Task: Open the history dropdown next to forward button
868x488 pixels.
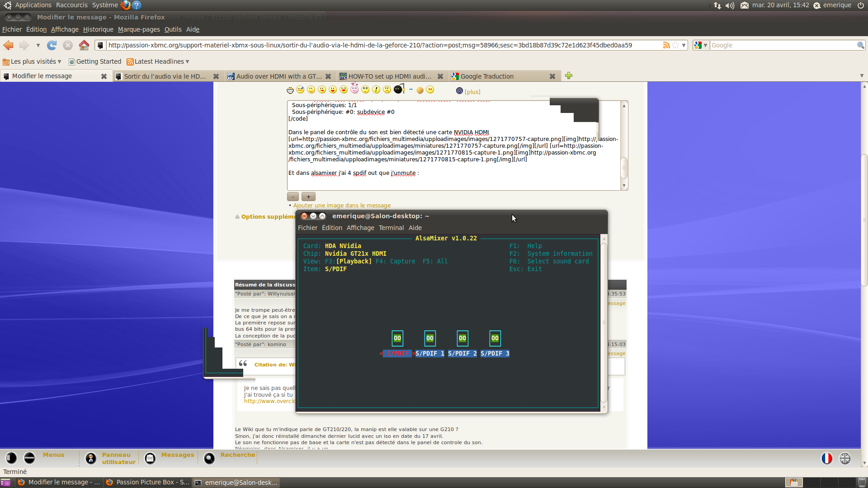Action: click(x=38, y=45)
